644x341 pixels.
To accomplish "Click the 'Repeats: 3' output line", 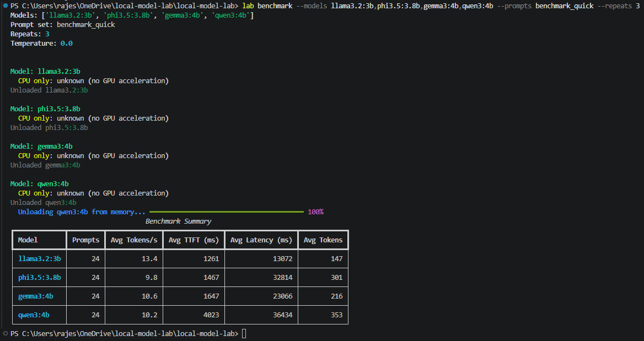I will click(30, 34).
